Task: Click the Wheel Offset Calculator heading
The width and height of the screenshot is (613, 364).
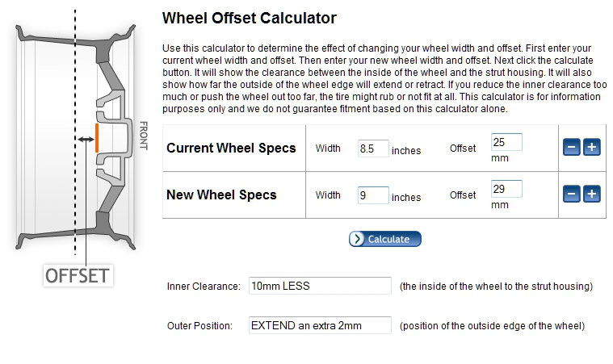Action: point(249,18)
